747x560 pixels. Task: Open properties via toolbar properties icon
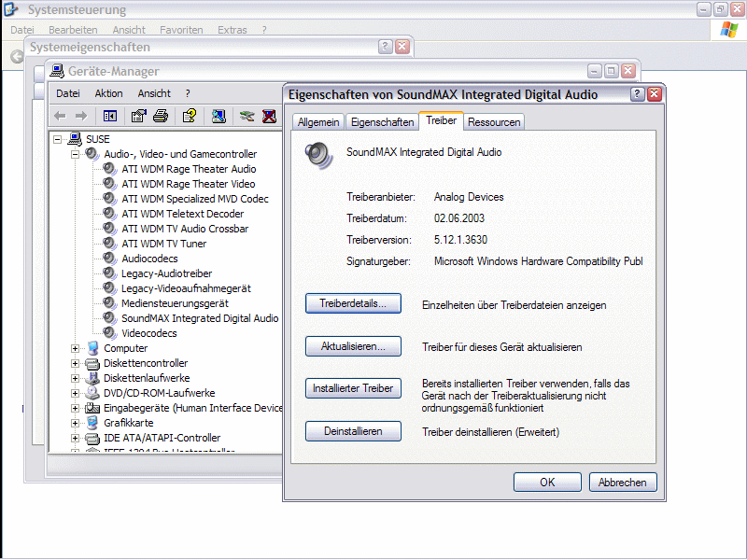pyautogui.click(x=138, y=116)
